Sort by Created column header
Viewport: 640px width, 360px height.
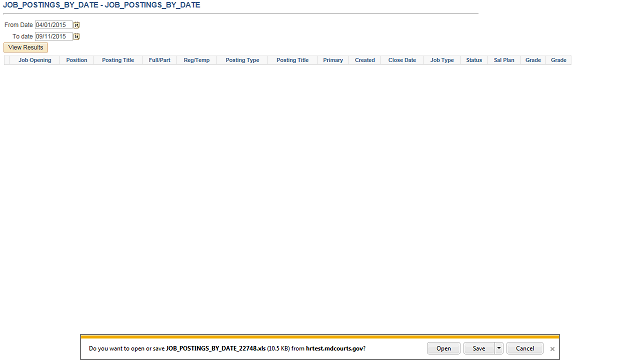tap(365, 60)
